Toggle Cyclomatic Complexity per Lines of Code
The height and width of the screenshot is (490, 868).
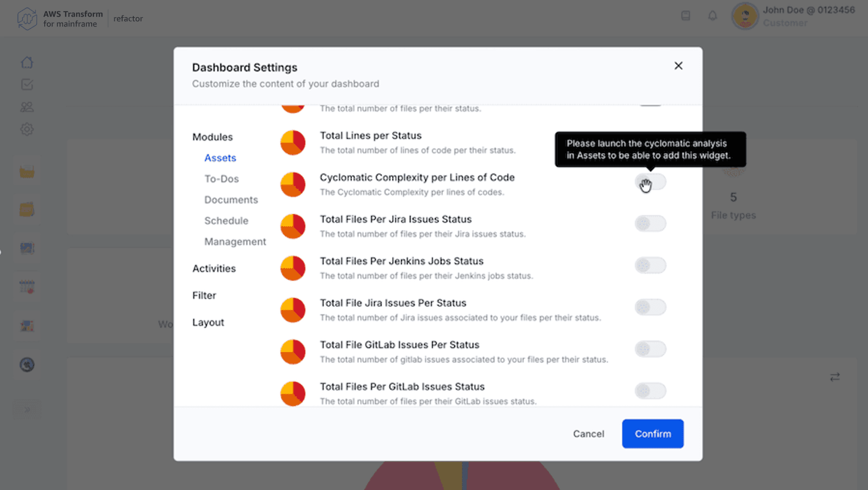[x=650, y=182]
